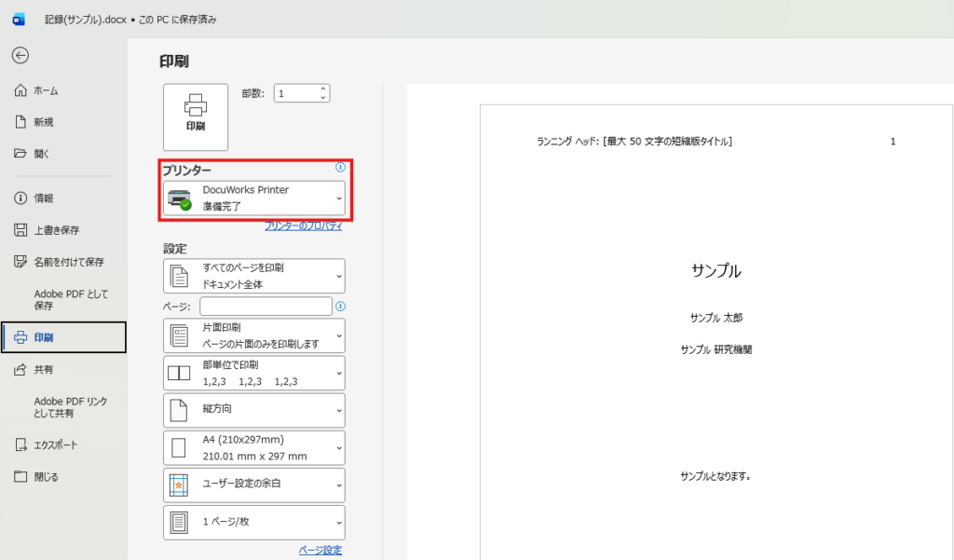The image size is (954, 560).
Task: Click the one-sided print page icon
Action: (x=179, y=336)
